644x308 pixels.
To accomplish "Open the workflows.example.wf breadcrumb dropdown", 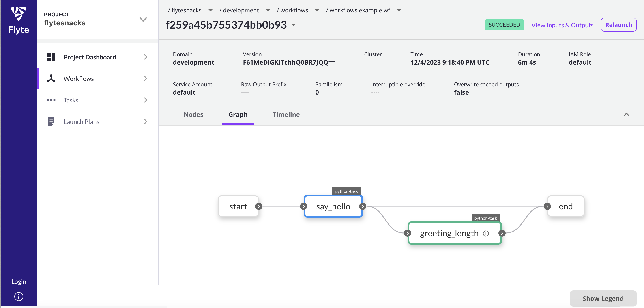I will pos(399,10).
